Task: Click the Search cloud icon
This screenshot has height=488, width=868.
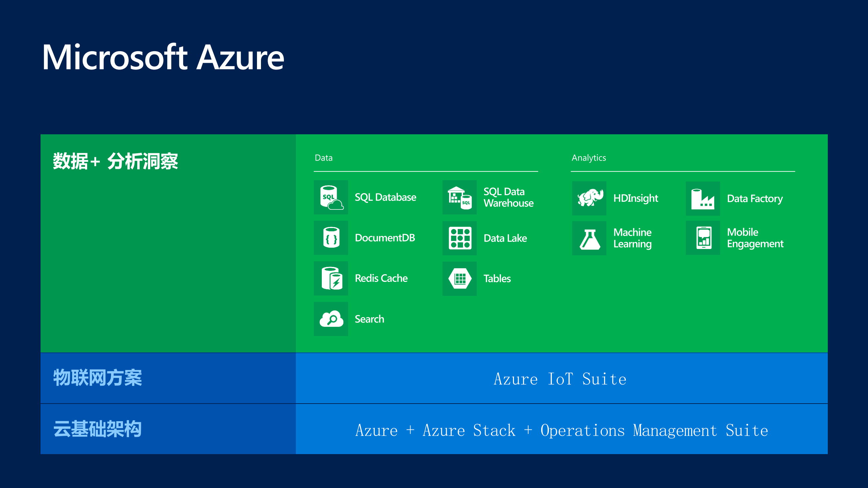Action: [x=331, y=319]
